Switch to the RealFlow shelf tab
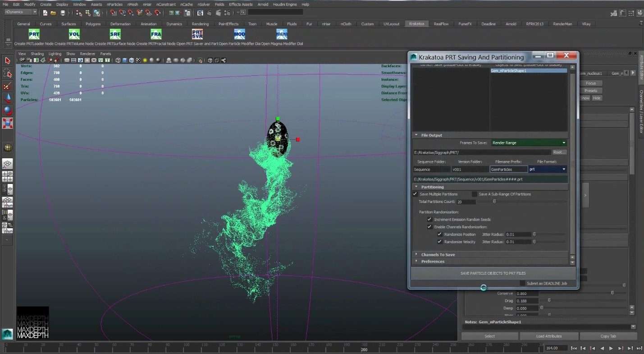 (441, 24)
